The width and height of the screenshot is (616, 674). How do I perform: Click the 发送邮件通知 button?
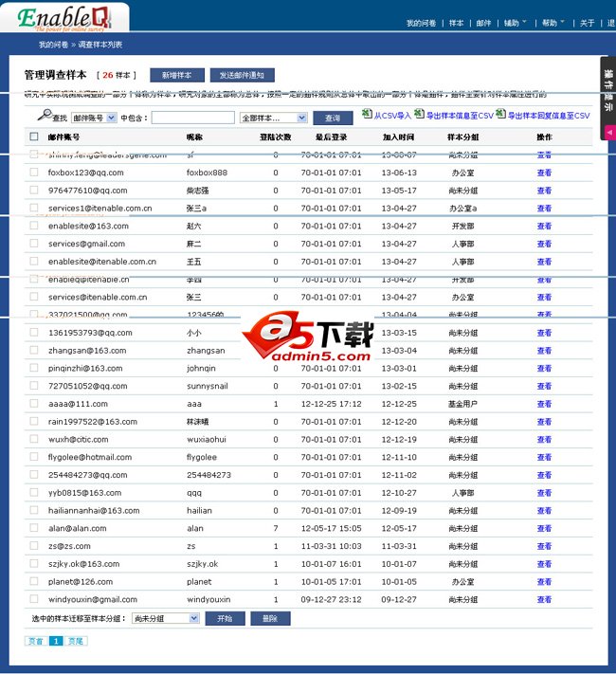242,75
